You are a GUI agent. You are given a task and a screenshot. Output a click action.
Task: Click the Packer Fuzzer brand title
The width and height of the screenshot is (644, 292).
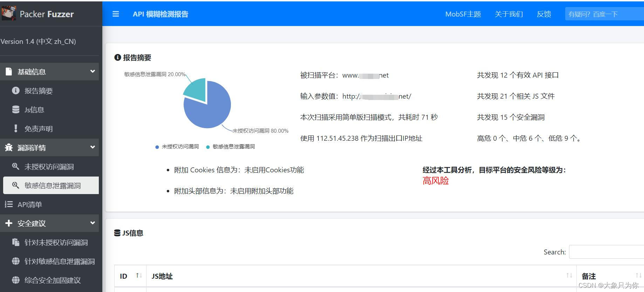(x=47, y=14)
